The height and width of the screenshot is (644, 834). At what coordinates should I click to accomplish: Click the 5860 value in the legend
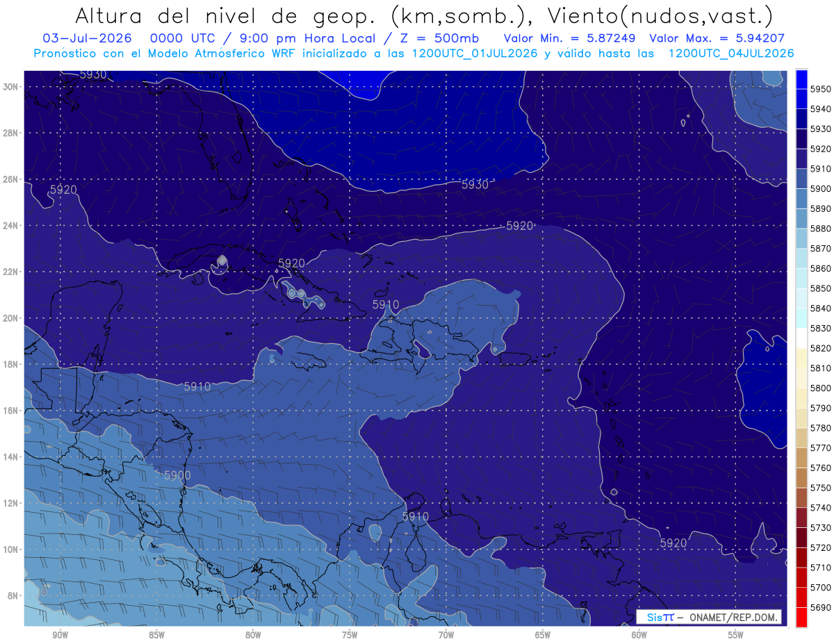tap(821, 268)
